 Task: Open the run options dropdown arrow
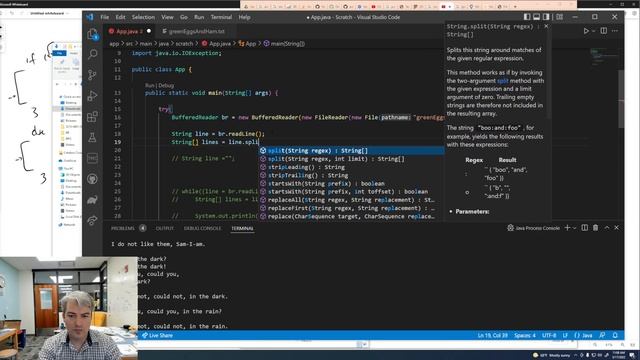593,31
